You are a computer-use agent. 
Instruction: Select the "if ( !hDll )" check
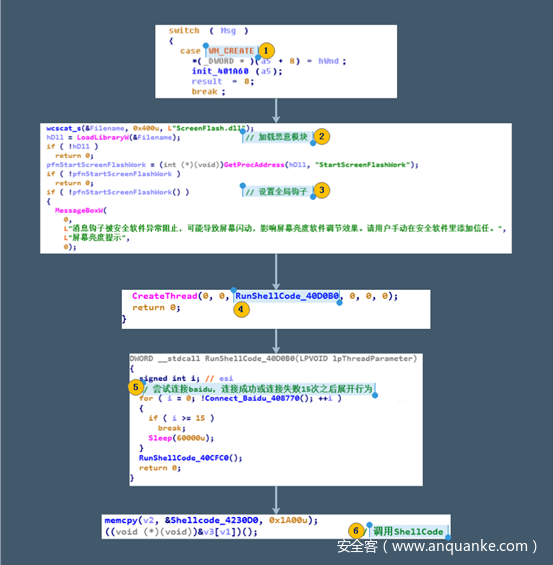[x=72, y=146]
